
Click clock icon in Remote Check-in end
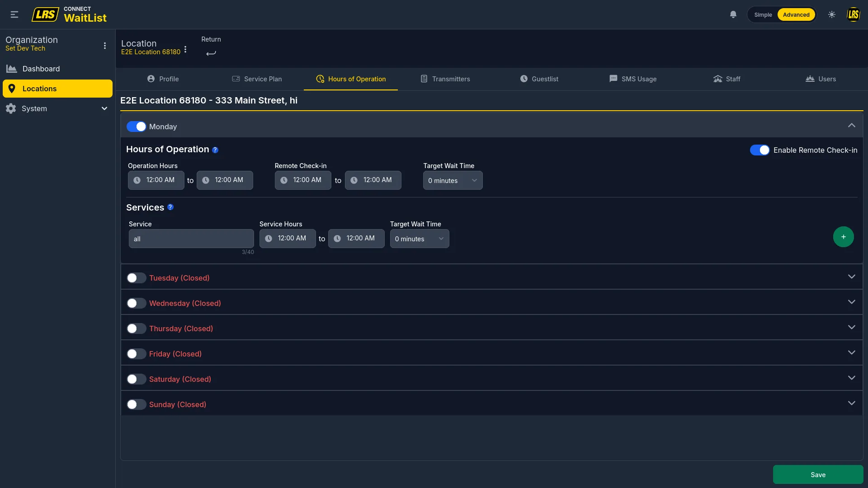coord(354,180)
